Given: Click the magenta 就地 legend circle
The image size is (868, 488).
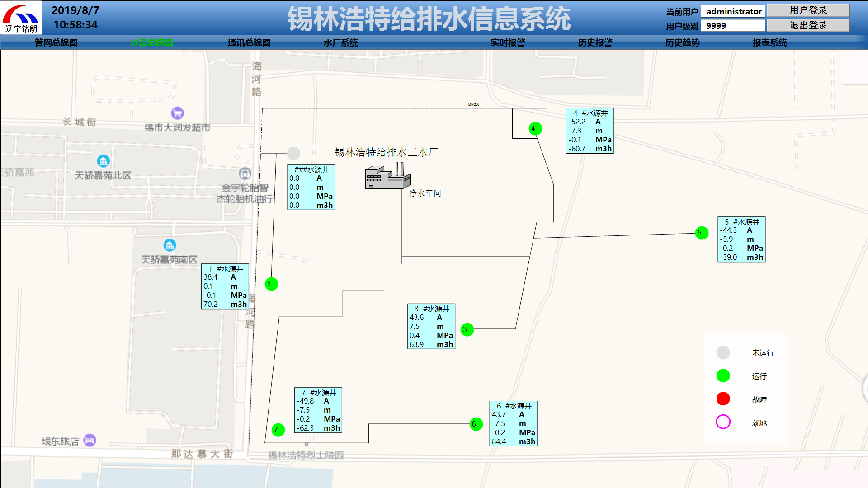Looking at the screenshot, I should coord(723,422).
